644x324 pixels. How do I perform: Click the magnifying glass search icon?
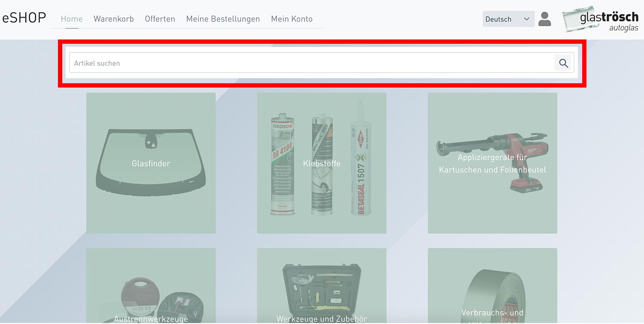click(564, 63)
